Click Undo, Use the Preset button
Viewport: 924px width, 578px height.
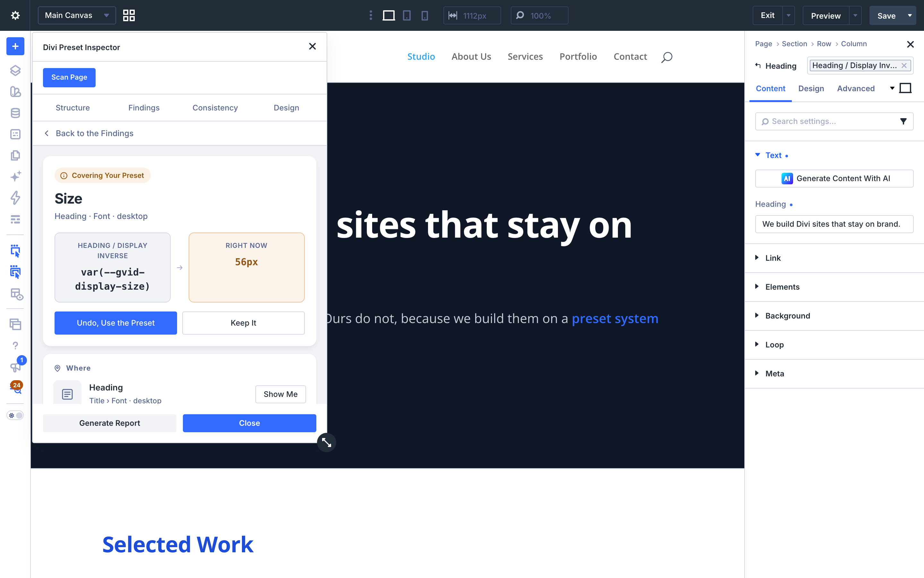[x=116, y=323]
